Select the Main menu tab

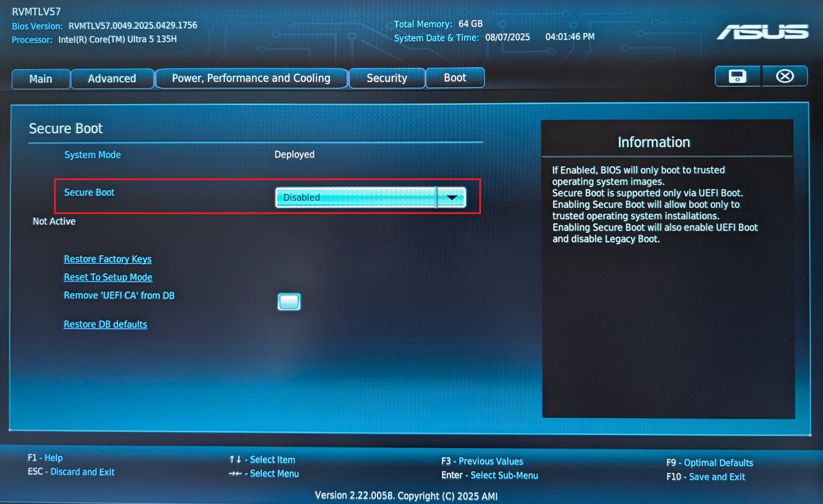point(41,79)
